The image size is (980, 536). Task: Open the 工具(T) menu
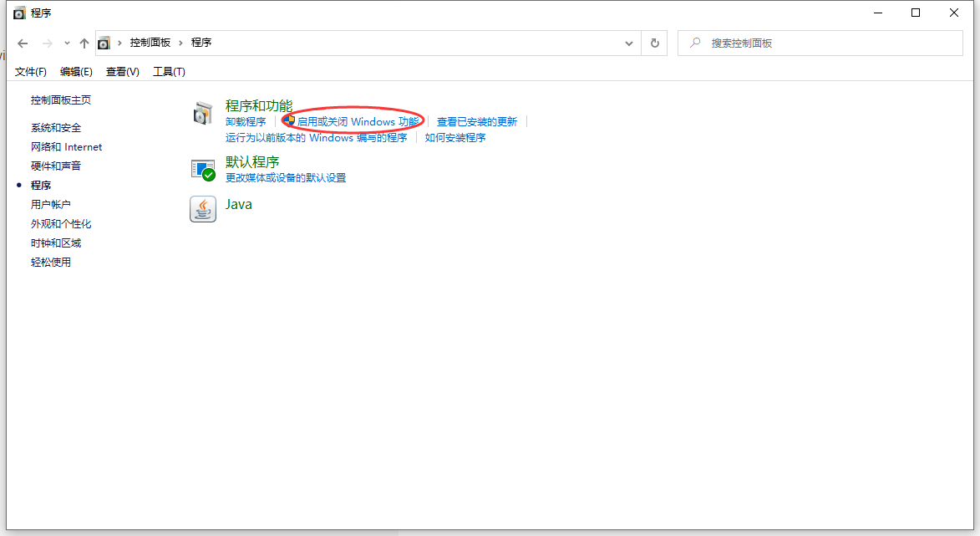[170, 72]
